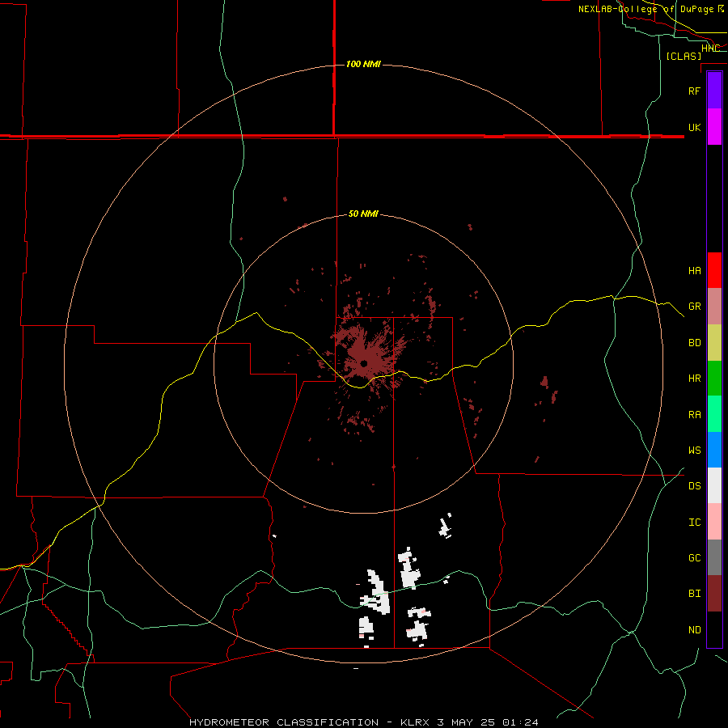
Task: Click the HA legend label
Action: pos(694,270)
